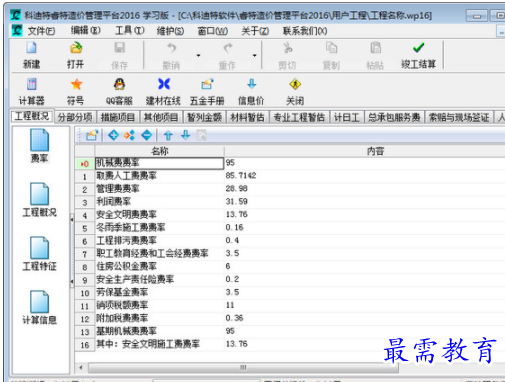Click the orange-blue diamond insert-child icon
This screenshot has width=505, height=382.
(129, 135)
